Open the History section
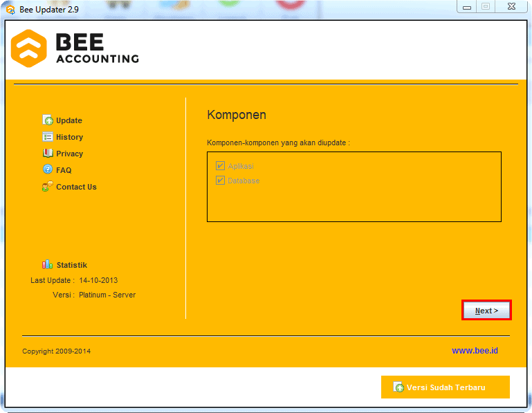This screenshot has width=532, height=413. point(70,137)
